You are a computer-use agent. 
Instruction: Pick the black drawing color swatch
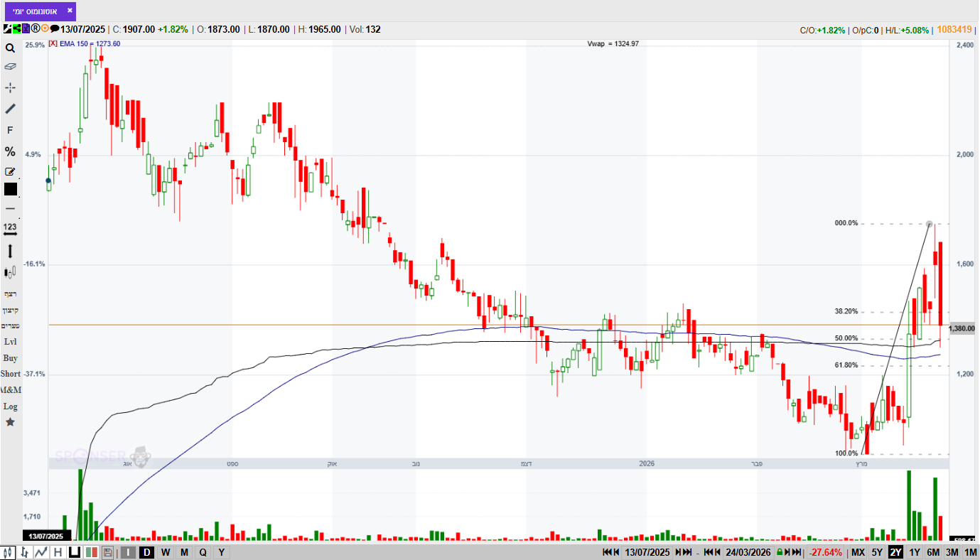click(x=10, y=189)
